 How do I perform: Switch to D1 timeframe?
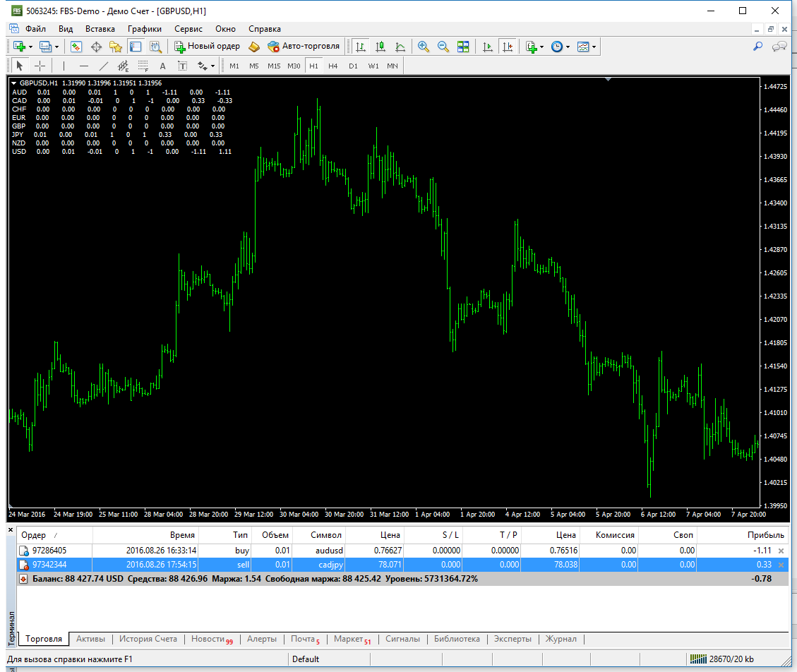tap(353, 66)
